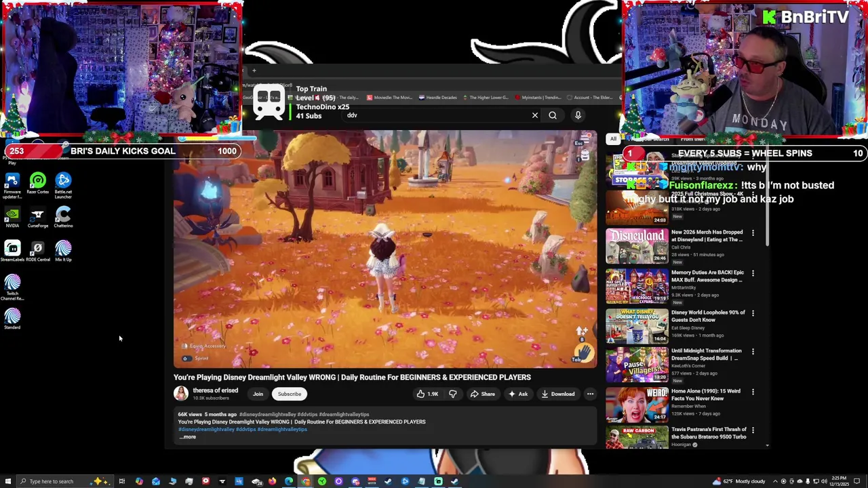Image resolution: width=868 pixels, height=488 pixels.
Task: Open Firefox from the taskbar
Action: click(x=272, y=481)
